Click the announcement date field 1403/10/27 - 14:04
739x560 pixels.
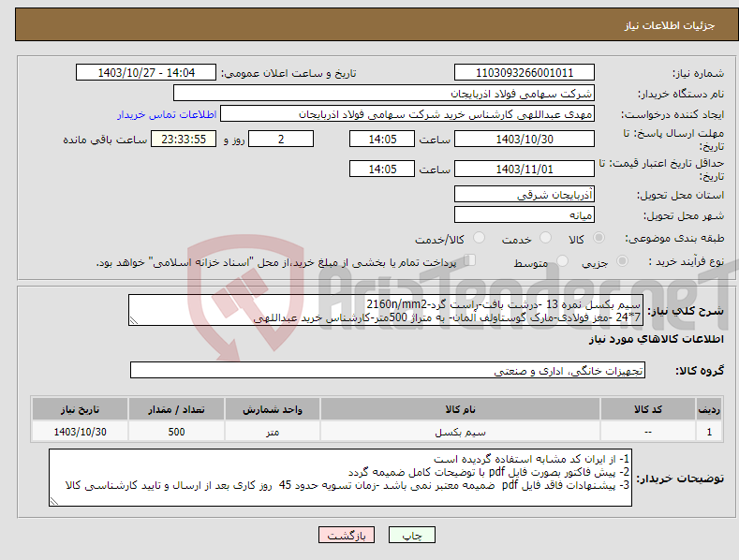[x=146, y=73]
